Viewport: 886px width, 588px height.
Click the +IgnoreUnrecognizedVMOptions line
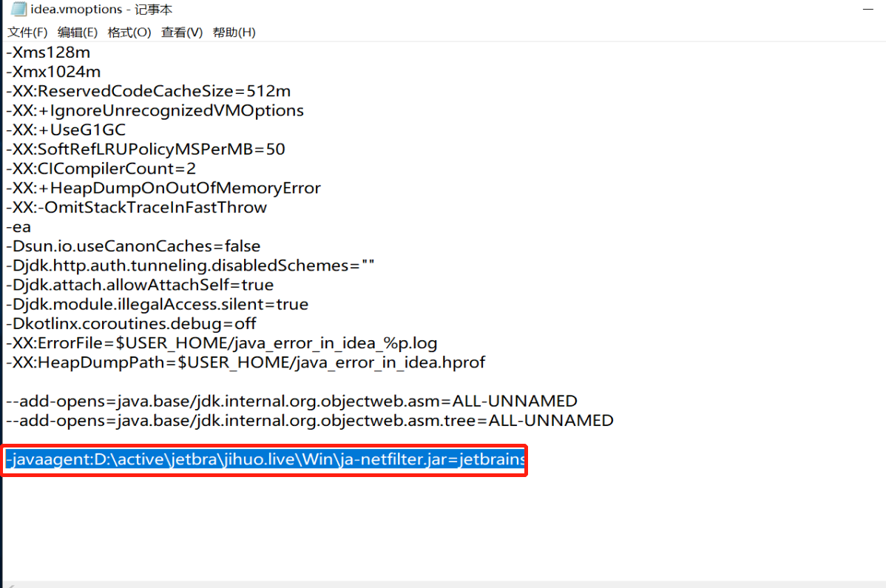point(155,110)
